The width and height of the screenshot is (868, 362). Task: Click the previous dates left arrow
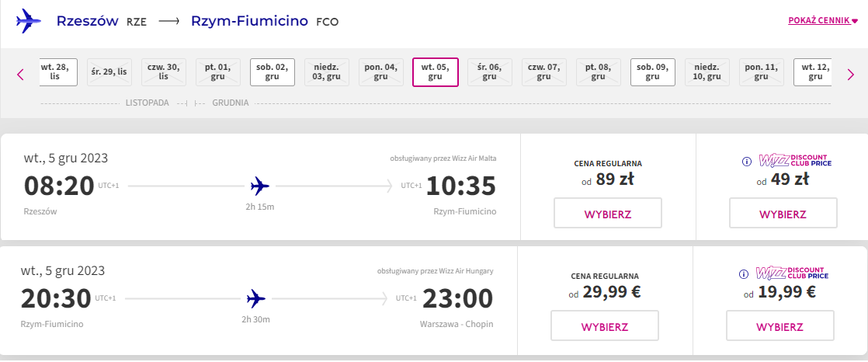(20, 74)
